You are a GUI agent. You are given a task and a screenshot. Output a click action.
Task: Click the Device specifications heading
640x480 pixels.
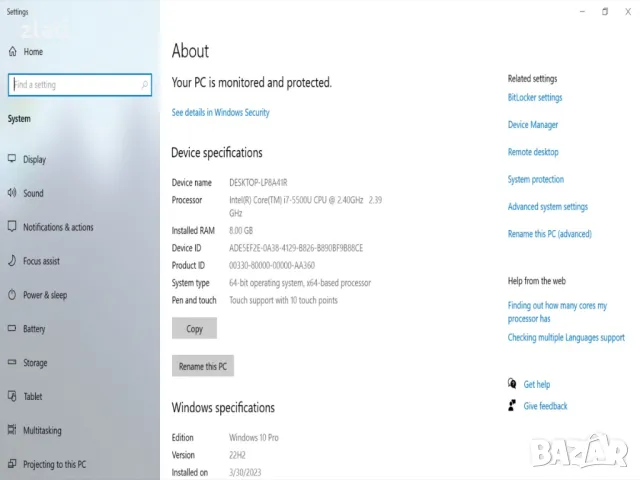coord(217,153)
